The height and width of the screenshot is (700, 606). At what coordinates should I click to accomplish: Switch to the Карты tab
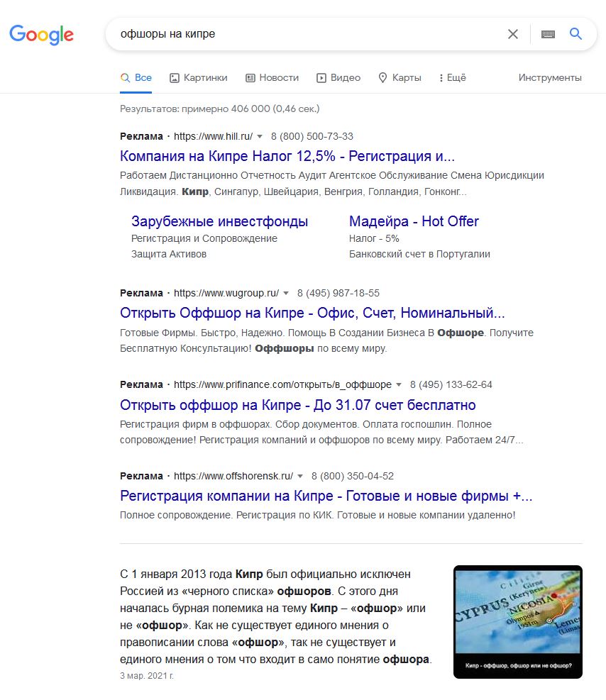coord(400,78)
